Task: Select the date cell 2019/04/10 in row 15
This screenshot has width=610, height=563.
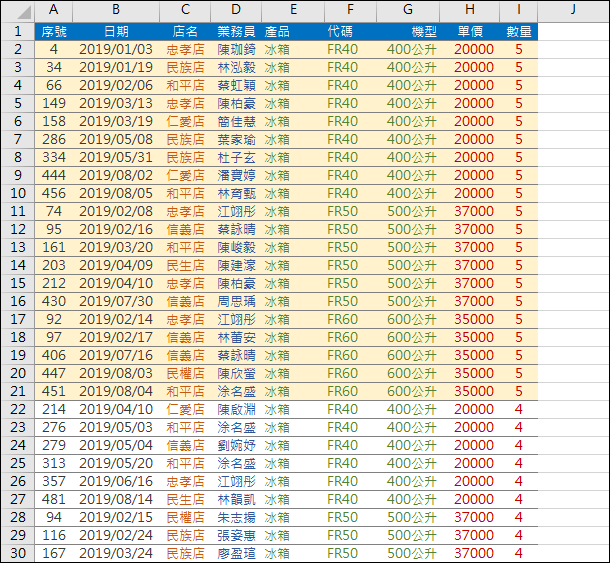Action: tap(116, 283)
